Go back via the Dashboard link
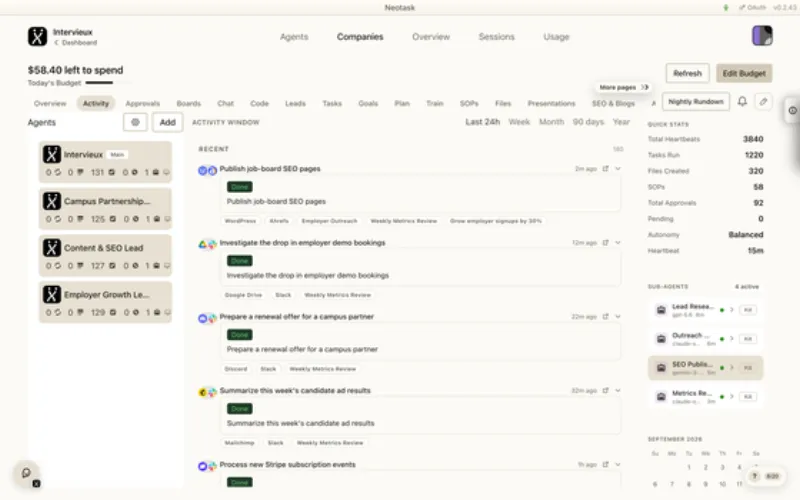The width and height of the screenshot is (800, 500). pos(76,43)
